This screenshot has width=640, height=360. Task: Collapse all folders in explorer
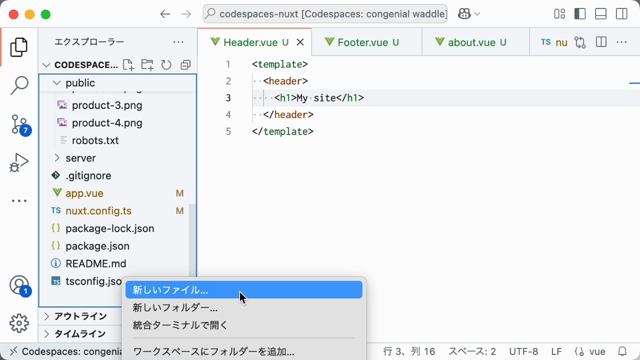[185, 65]
